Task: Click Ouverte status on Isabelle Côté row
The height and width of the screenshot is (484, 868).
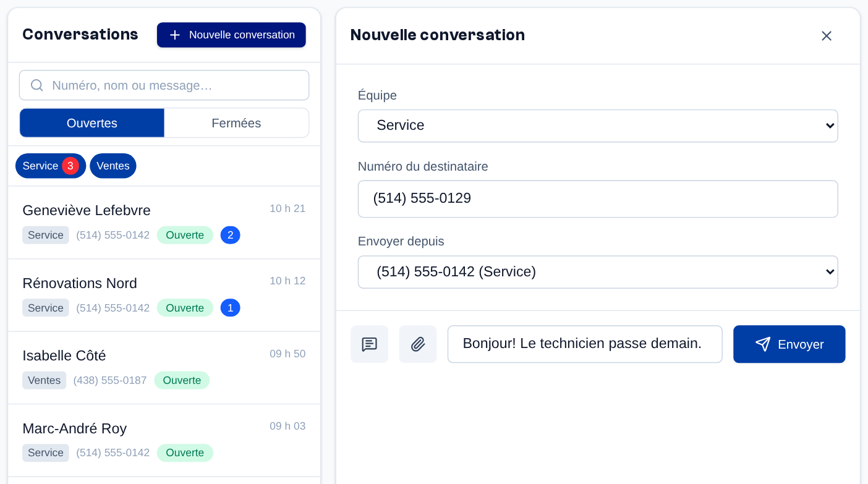Action: coord(182,380)
